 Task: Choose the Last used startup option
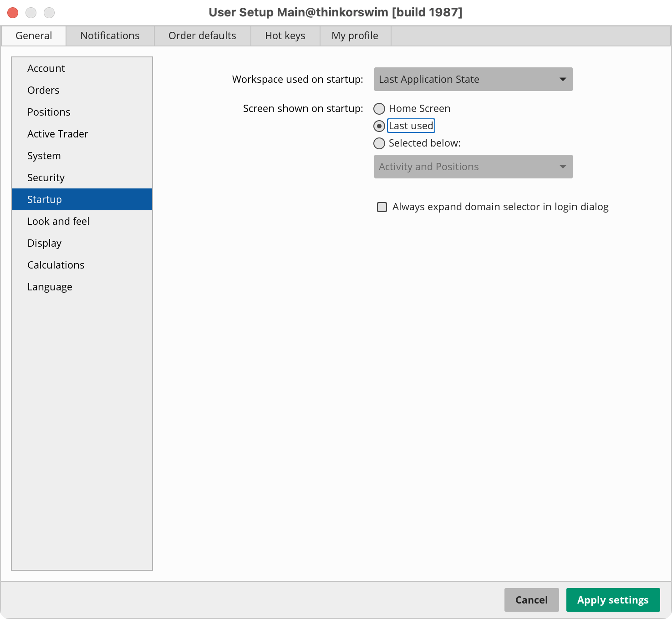(x=379, y=126)
